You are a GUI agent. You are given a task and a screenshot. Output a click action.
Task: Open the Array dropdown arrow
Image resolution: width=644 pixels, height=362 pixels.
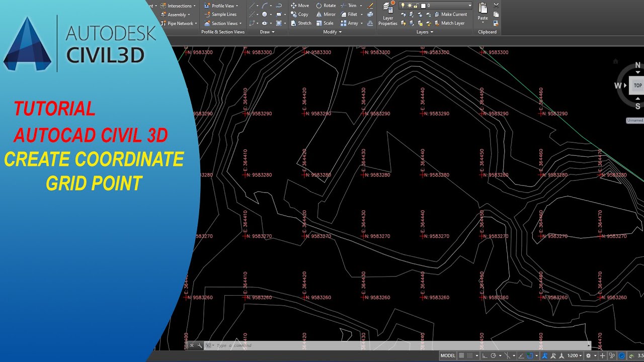click(362, 23)
